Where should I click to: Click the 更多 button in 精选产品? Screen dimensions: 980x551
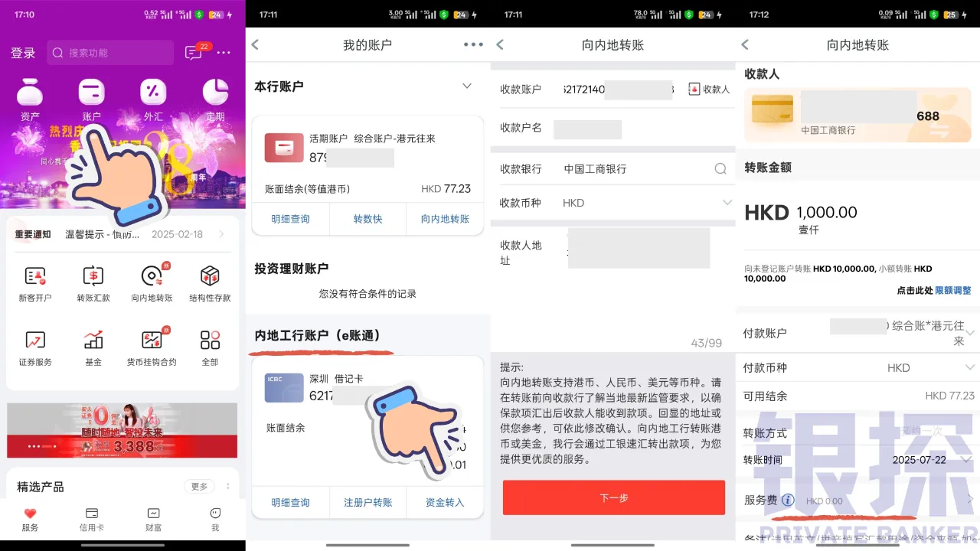[x=199, y=487]
